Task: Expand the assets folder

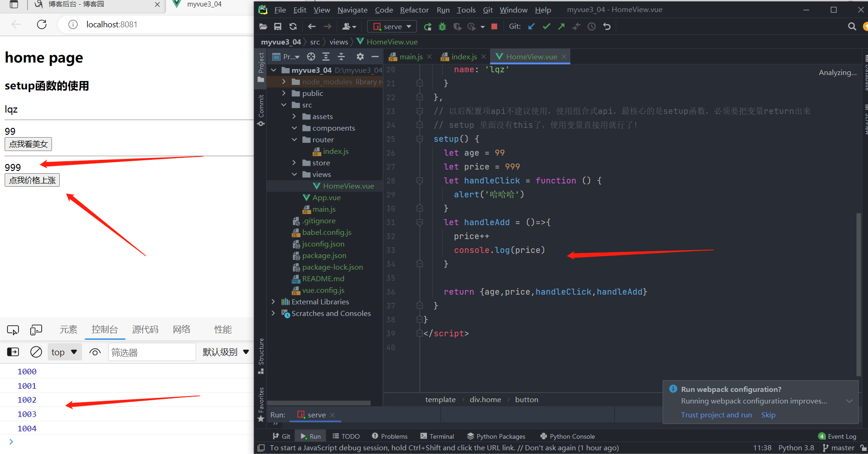Action: [x=294, y=116]
